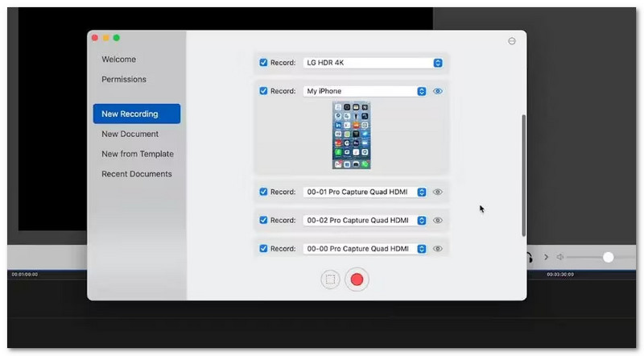
Task: Choose New Document in sidebar
Action: (130, 134)
